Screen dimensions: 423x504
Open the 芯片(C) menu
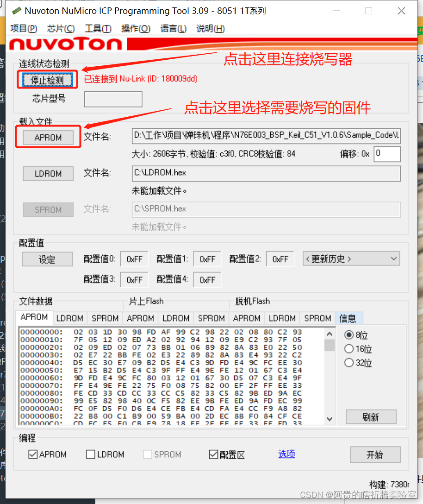coord(61,28)
